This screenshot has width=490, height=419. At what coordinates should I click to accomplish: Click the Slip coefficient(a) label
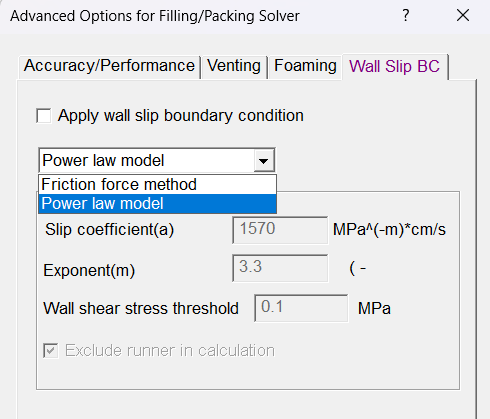tap(109, 230)
